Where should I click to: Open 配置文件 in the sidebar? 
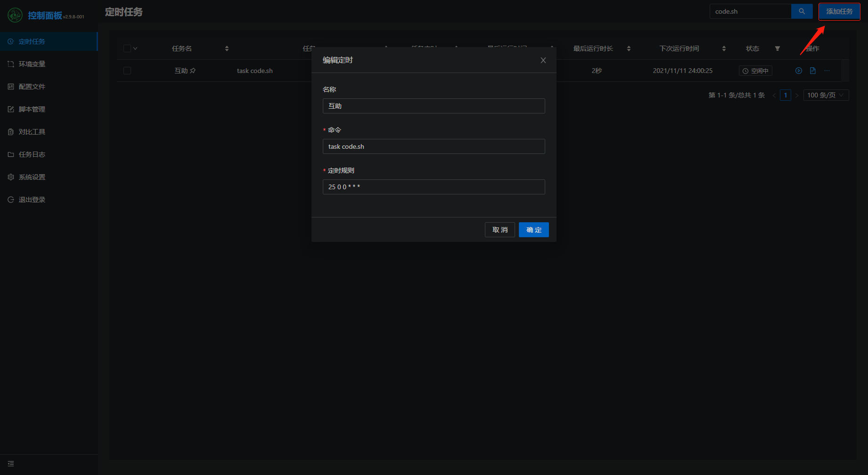tap(49, 87)
